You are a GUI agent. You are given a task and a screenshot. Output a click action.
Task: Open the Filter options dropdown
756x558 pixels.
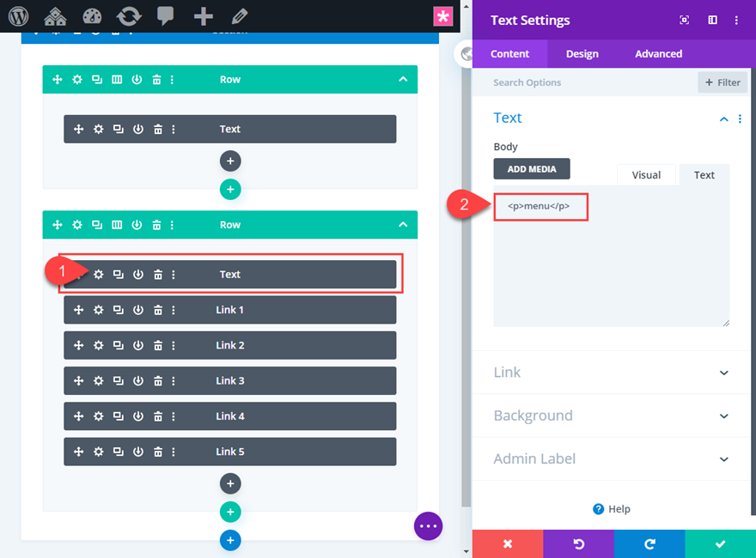[722, 82]
